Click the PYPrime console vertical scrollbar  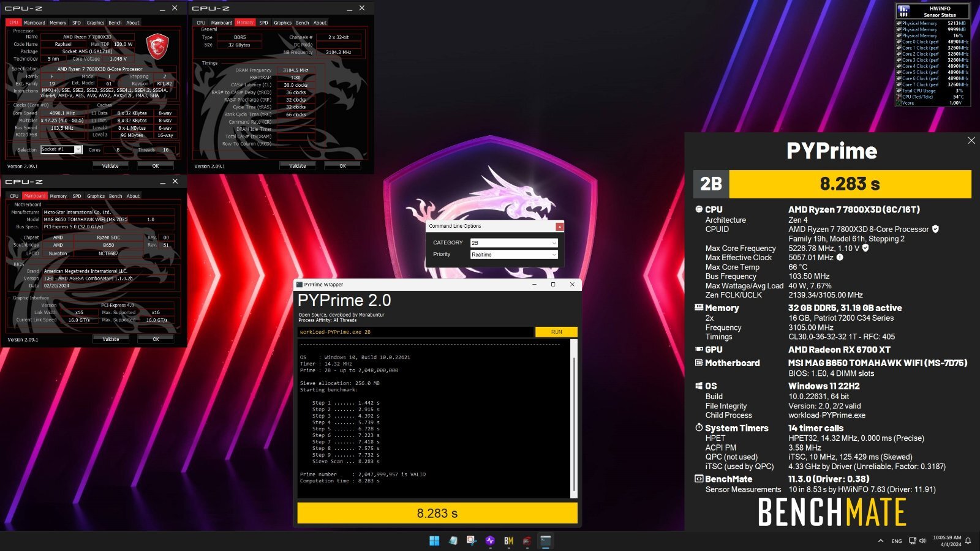point(574,418)
